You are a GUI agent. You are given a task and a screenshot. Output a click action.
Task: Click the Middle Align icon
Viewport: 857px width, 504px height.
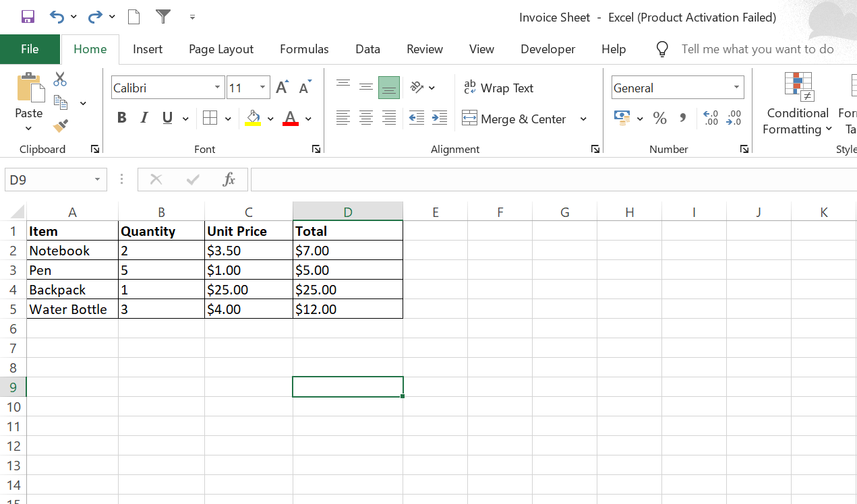click(x=366, y=87)
